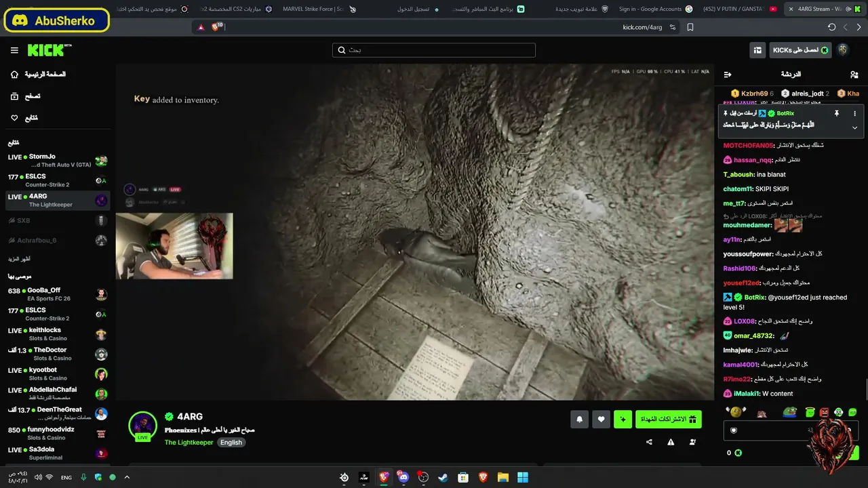Viewport: 868px width, 488px height.
Task: Open kyootbot recommended channel
Action: pyautogui.click(x=58, y=374)
